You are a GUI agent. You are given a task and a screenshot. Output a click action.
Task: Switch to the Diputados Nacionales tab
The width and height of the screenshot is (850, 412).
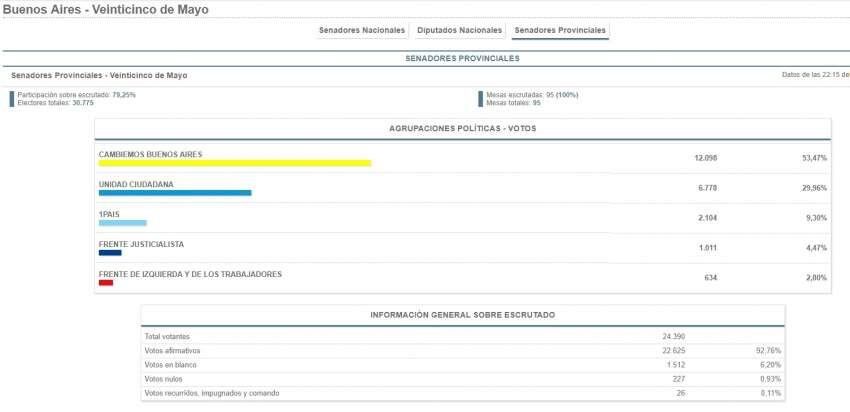(459, 30)
